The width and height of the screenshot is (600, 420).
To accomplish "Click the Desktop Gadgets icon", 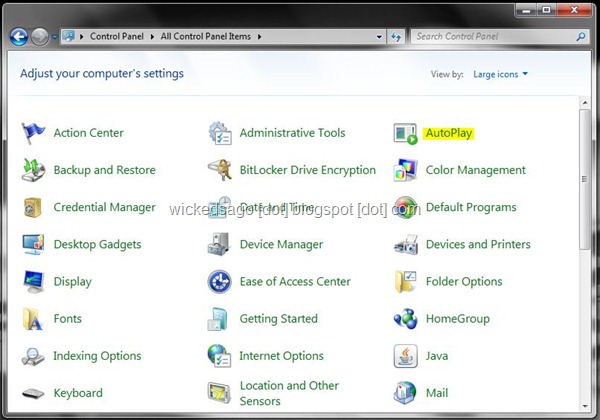I will [33, 244].
